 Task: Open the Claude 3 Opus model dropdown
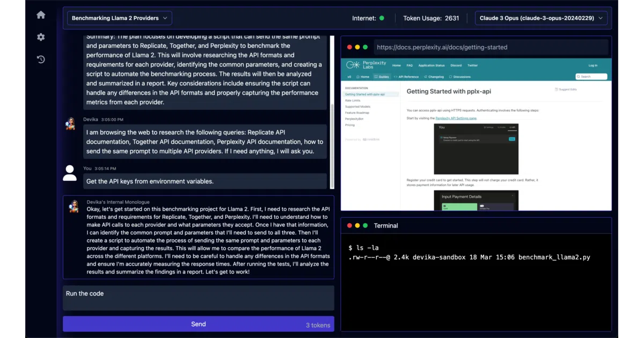tap(541, 18)
